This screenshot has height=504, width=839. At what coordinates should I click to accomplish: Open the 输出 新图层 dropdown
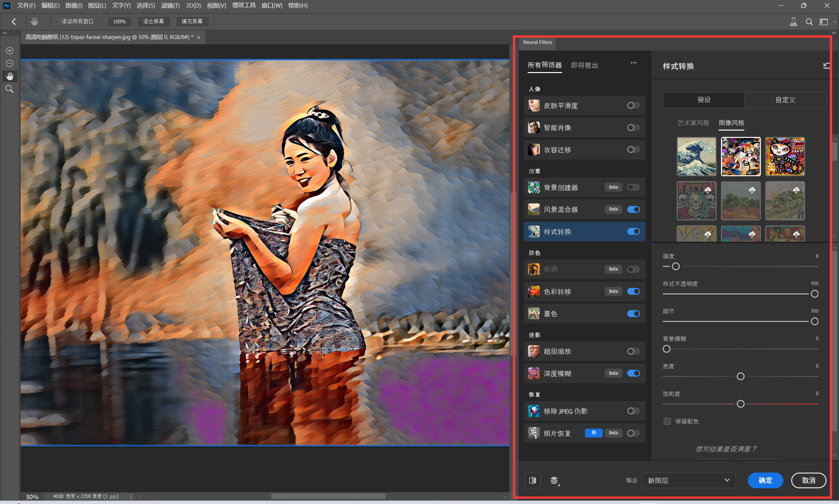click(689, 480)
